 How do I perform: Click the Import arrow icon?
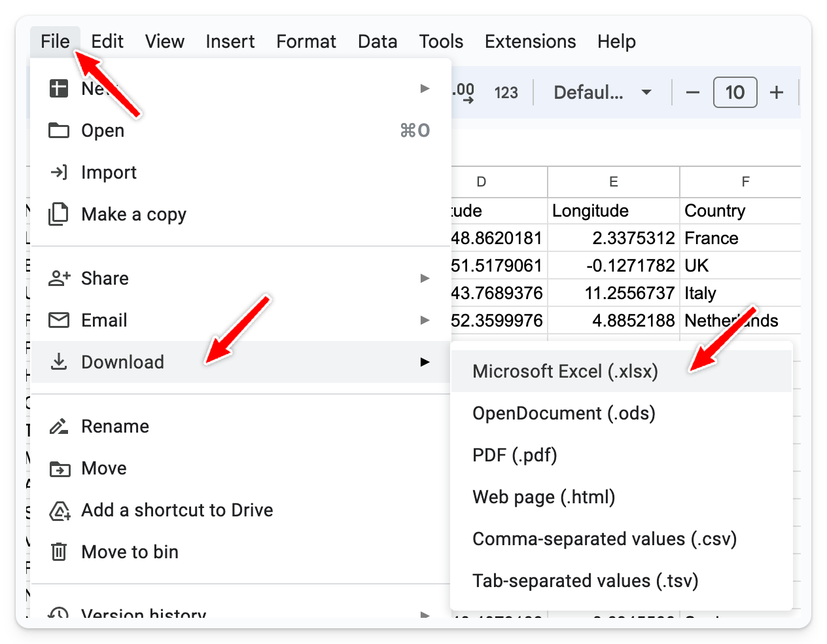pyautogui.click(x=59, y=172)
